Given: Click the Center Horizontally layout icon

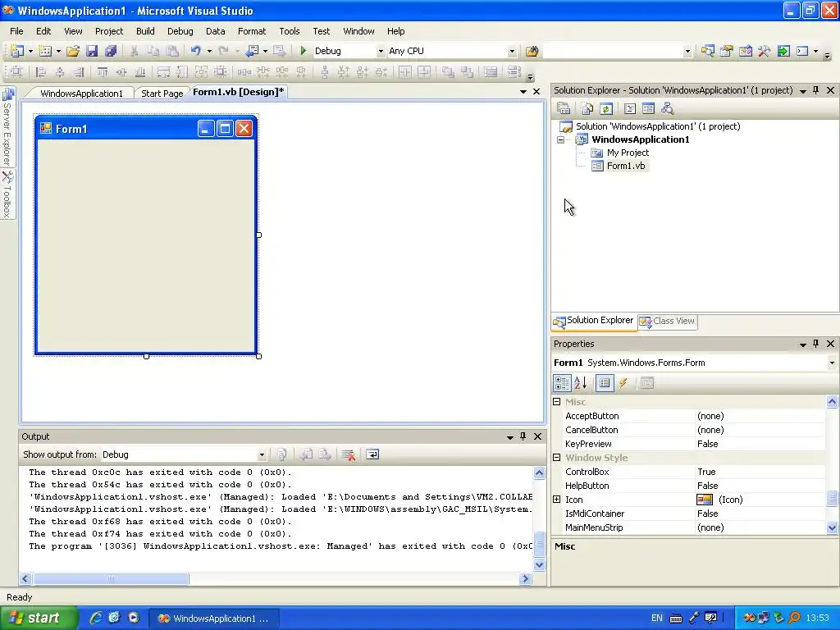Looking at the screenshot, I should pyautogui.click(x=405, y=72).
